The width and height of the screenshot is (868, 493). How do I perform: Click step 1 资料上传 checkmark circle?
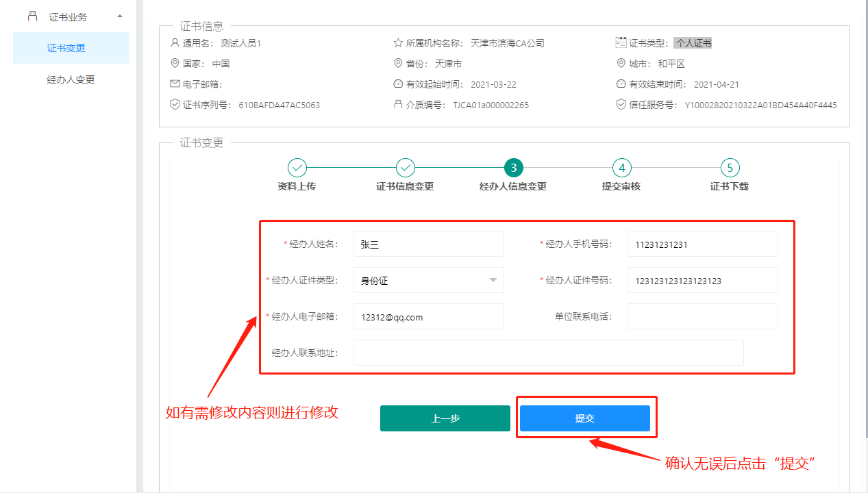click(x=297, y=168)
